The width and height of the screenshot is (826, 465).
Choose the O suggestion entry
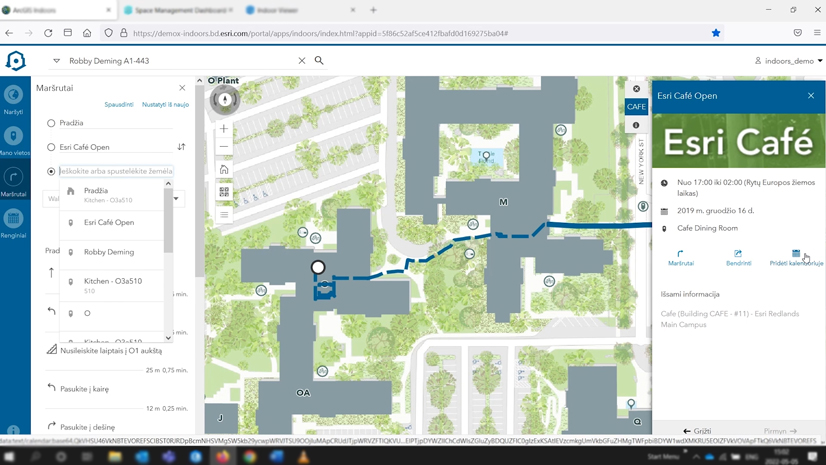111,313
